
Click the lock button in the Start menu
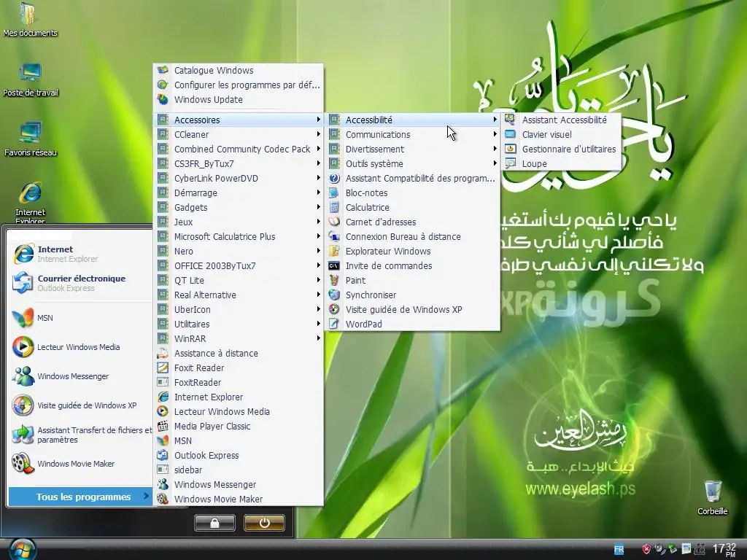(x=214, y=523)
